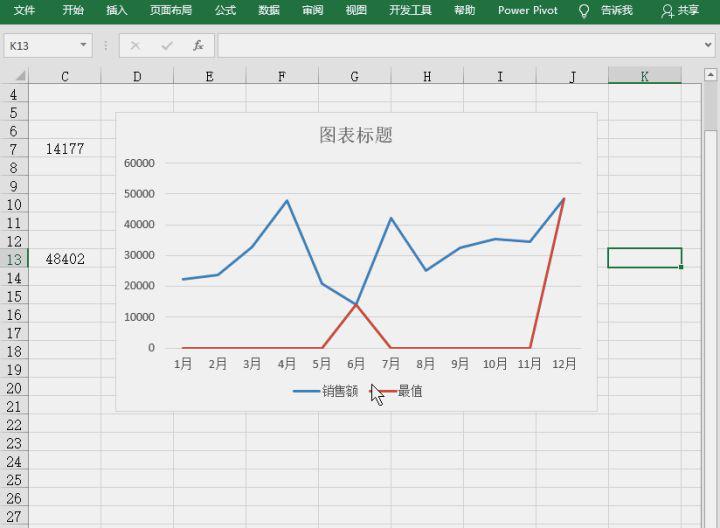Click the active cell K13
Screen dimensions: 720x528
click(645, 258)
